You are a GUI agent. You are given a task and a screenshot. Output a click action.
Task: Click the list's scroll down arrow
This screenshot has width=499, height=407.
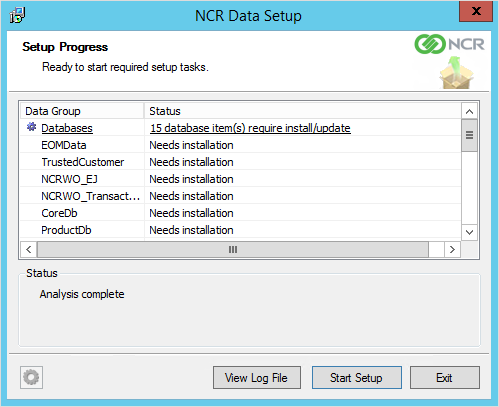pos(469,232)
